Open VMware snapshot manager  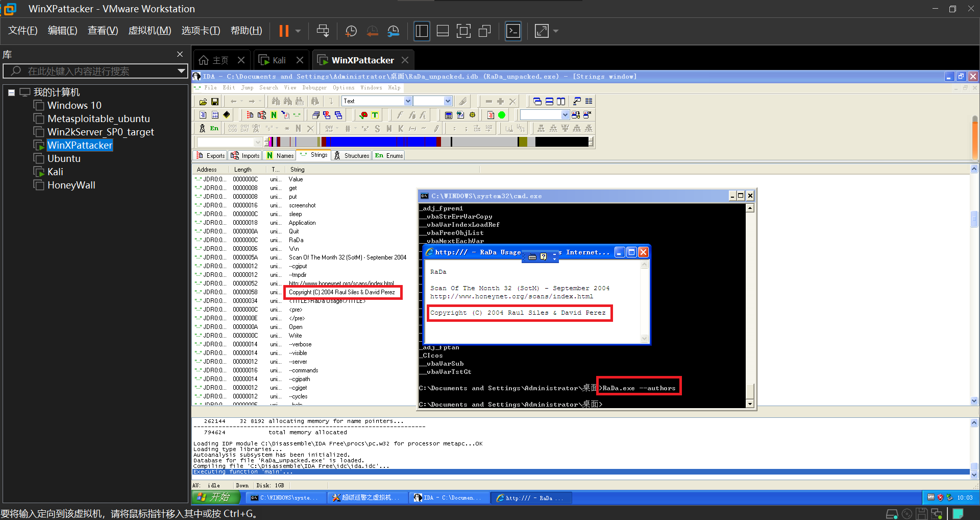[x=393, y=31]
